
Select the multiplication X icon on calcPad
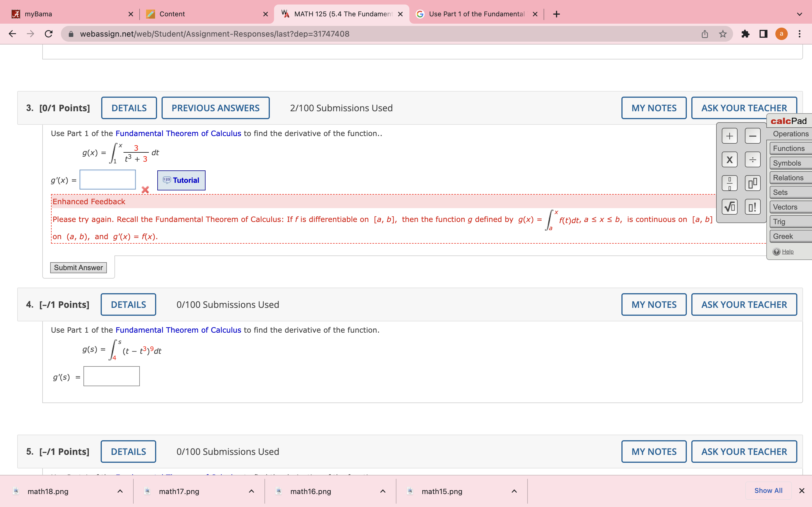point(729,160)
